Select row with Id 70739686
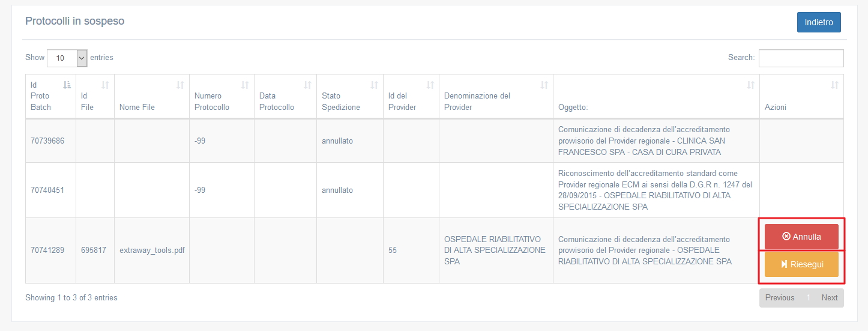 coord(435,141)
